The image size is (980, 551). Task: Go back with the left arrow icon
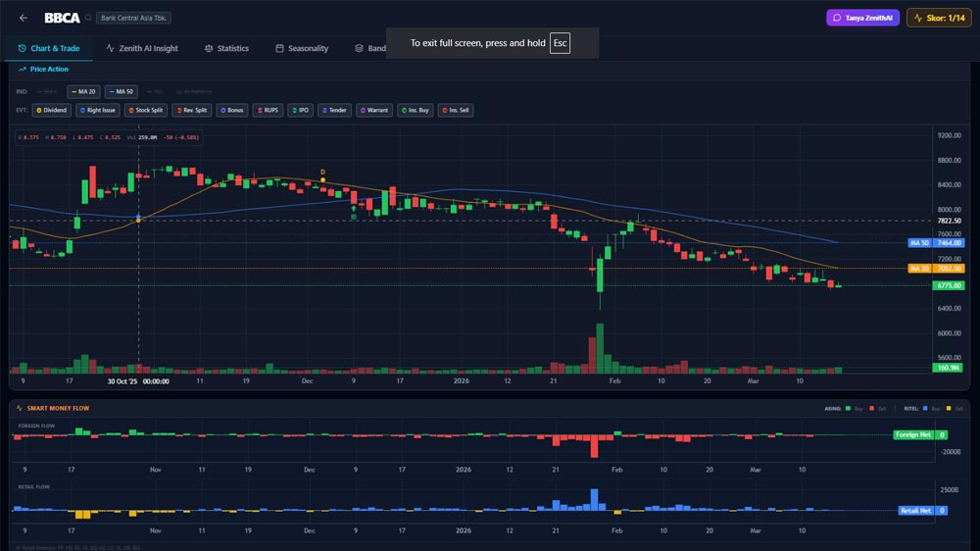tap(24, 18)
